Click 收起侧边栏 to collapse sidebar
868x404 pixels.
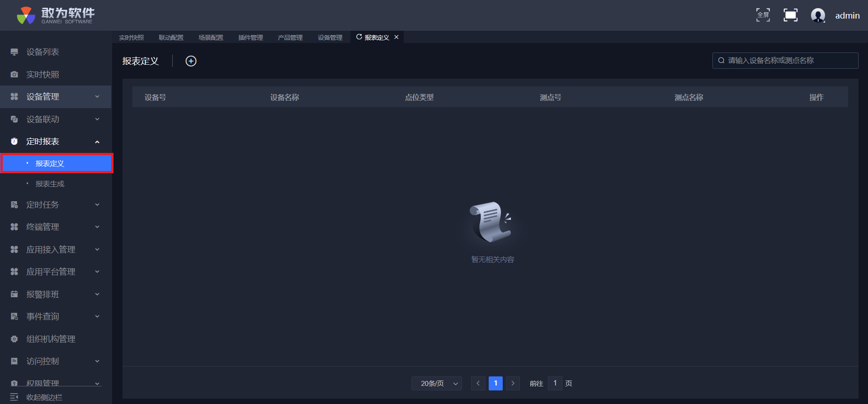[x=44, y=397]
